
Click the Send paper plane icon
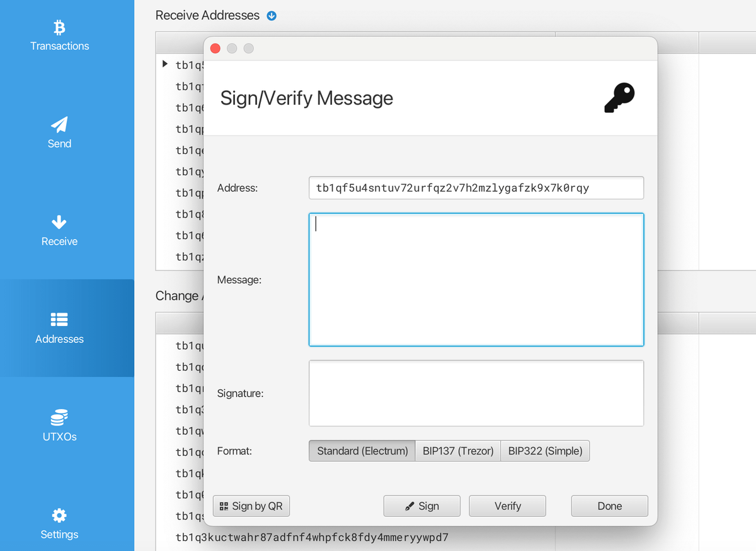click(59, 125)
